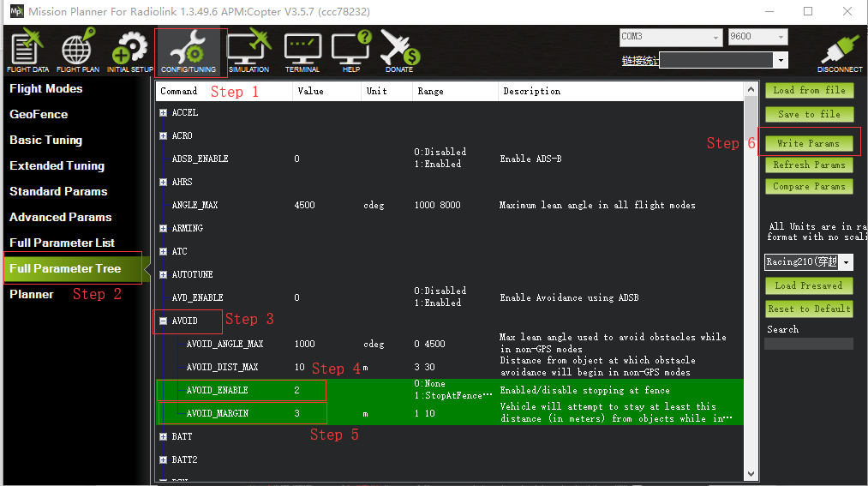The image size is (868, 486).
Task: Expand the BATT parameter group
Action: point(163,437)
